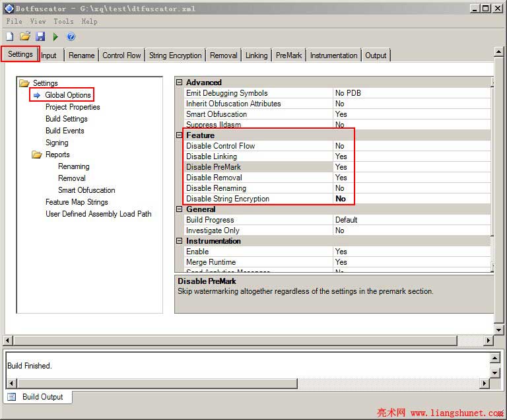Select Smart Obfuscation under Reports
Screen dimensions: 507x420
86,190
